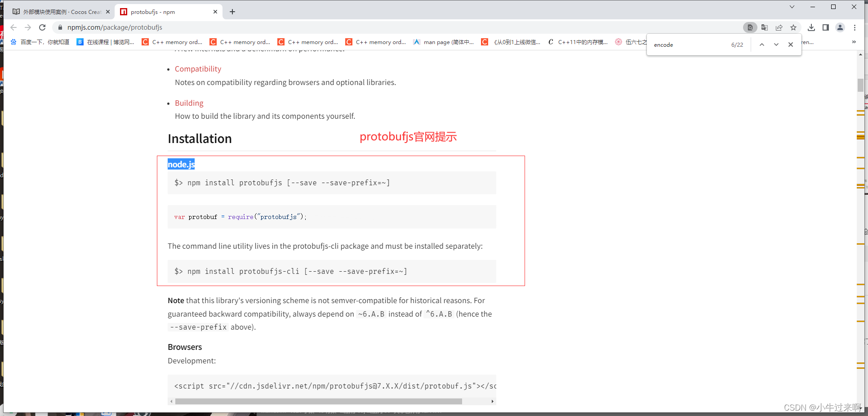Viewport: 868px width, 416px height.
Task: Close the find bar
Action: click(791, 45)
